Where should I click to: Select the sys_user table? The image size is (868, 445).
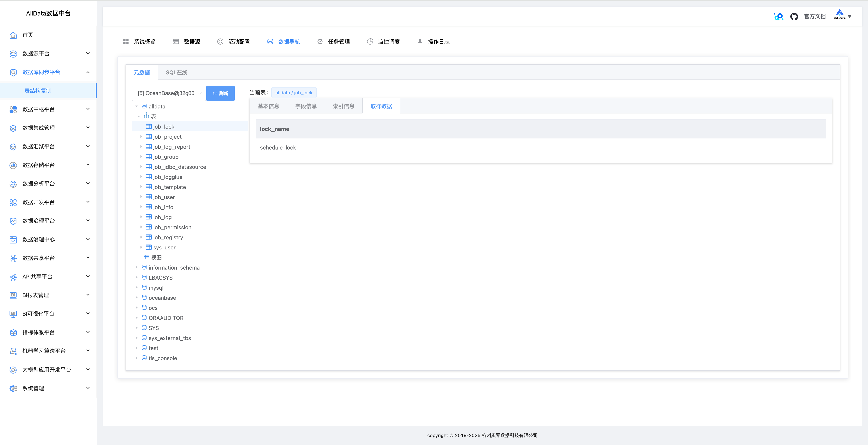coord(164,247)
